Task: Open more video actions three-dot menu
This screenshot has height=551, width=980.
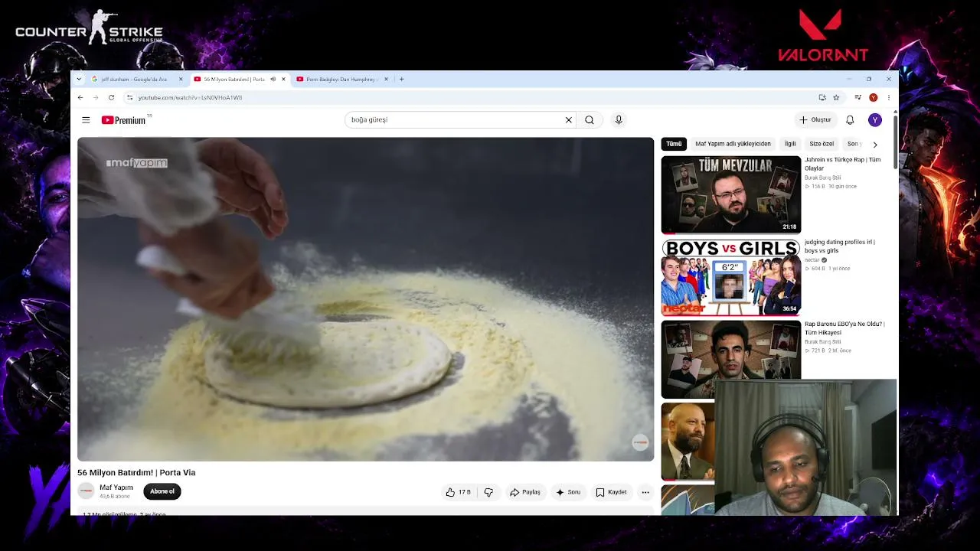Action: tap(645, 492)
